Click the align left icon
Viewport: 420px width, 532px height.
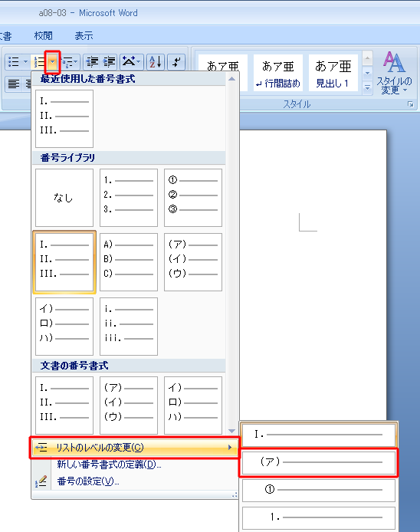pos(14,84)
